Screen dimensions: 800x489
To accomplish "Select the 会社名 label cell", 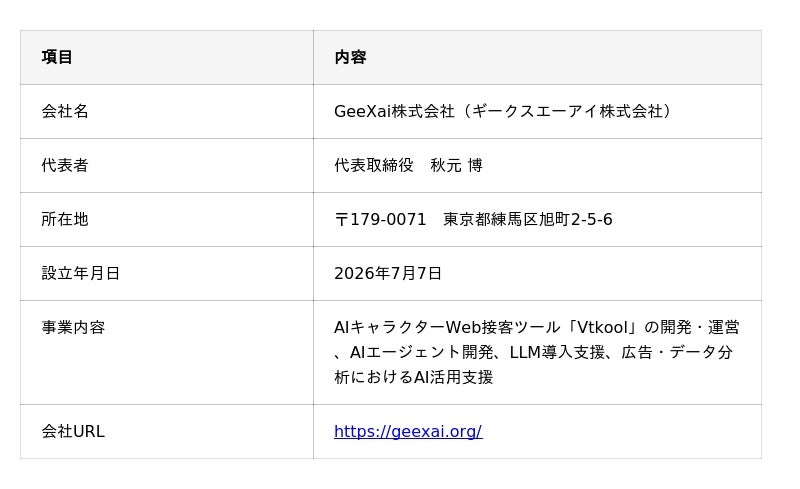I will pyautogui.click(x=167, y=111).
